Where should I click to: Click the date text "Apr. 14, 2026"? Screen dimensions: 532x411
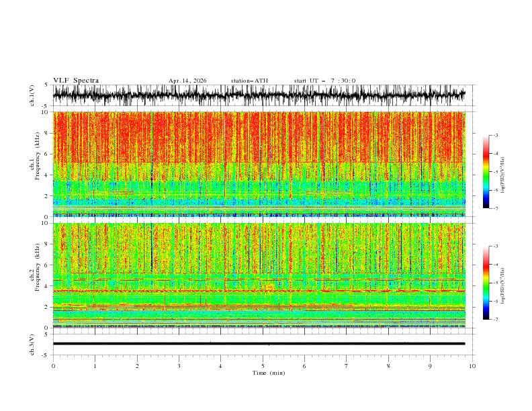[x=187, y=81]
